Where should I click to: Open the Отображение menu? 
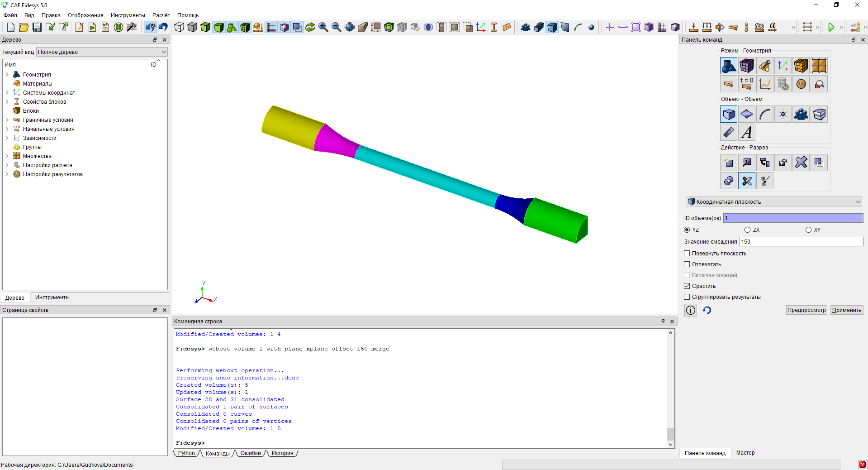coord(85,15)
